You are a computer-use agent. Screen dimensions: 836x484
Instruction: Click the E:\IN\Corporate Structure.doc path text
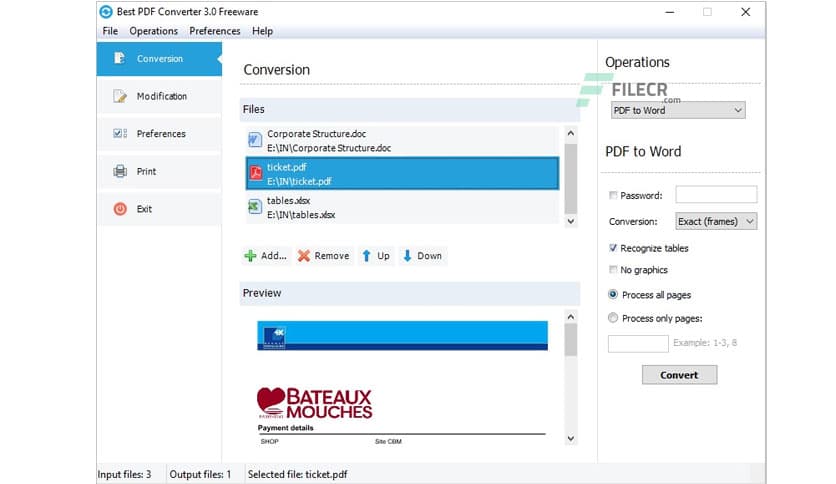(x=329, y=148)
